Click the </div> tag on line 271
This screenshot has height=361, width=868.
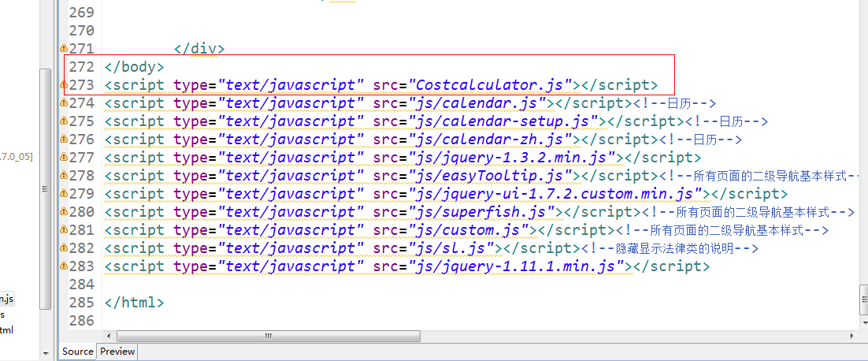tap(199, 49)
